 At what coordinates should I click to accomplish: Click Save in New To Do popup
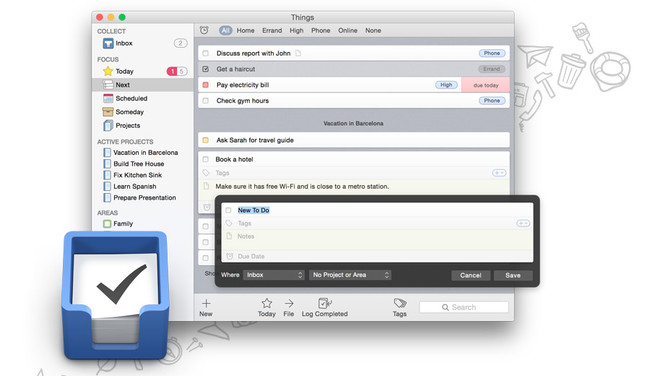(x=513, y=275)
